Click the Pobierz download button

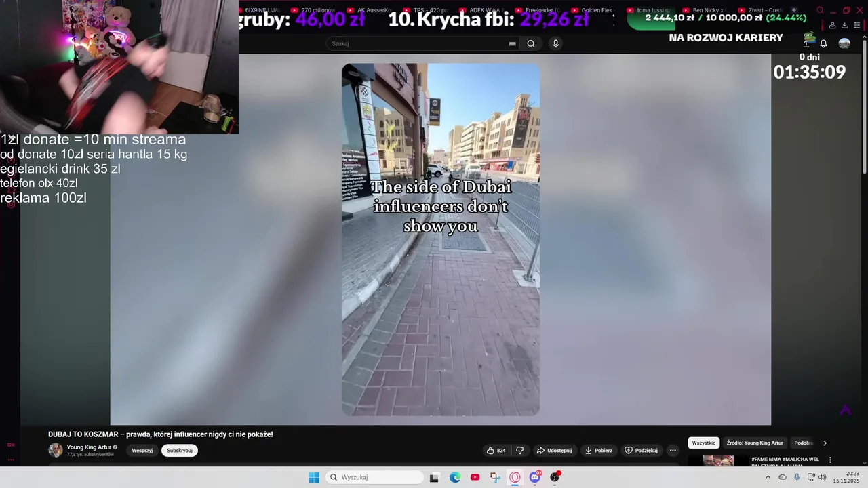[x=599, y=450]
